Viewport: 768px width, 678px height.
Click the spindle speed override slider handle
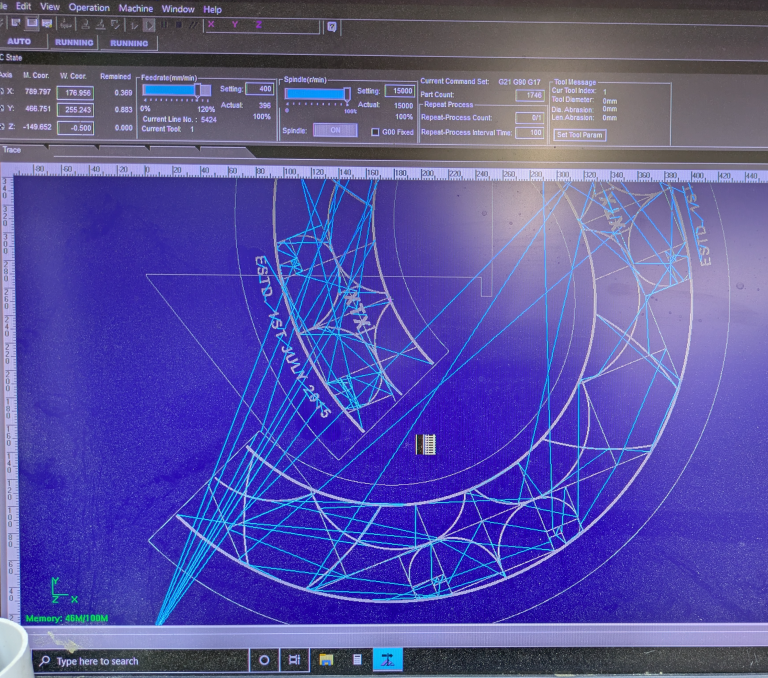point(347,94)
